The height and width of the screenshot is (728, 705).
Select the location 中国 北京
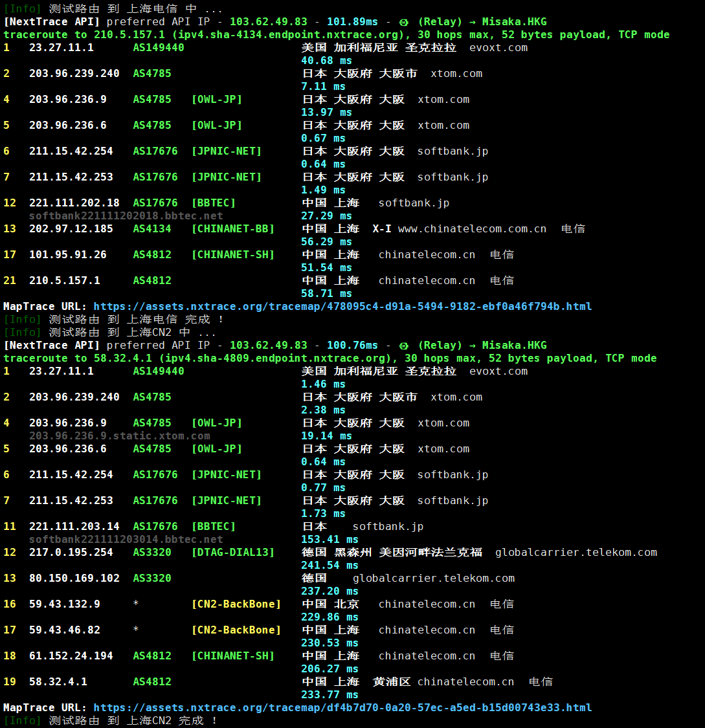point(330,604)
